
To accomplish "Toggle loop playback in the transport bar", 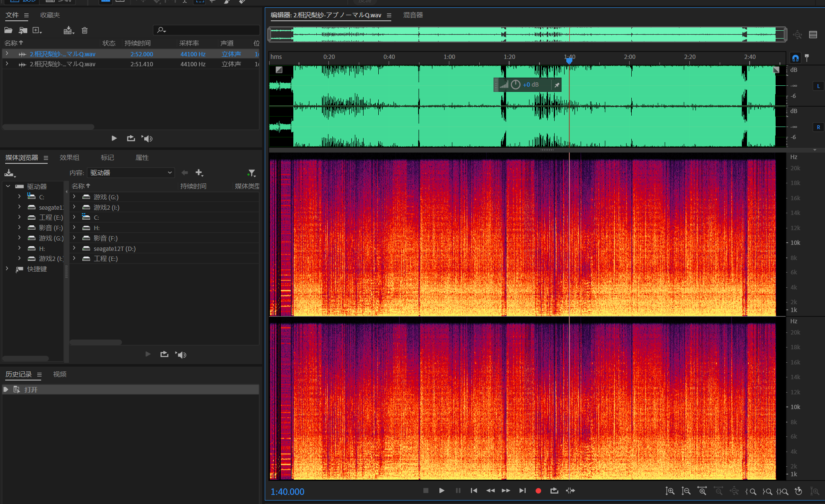I will click(554, 491).
